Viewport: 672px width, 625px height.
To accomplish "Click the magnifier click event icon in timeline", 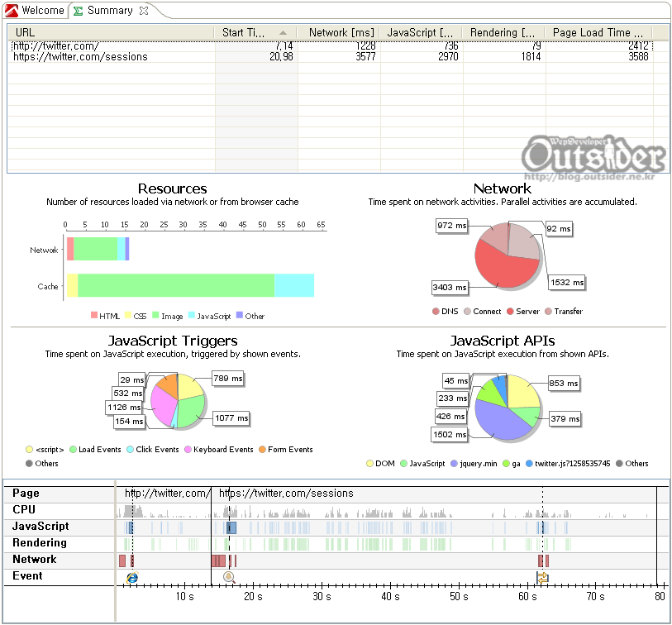I will (x=229, y=577).
